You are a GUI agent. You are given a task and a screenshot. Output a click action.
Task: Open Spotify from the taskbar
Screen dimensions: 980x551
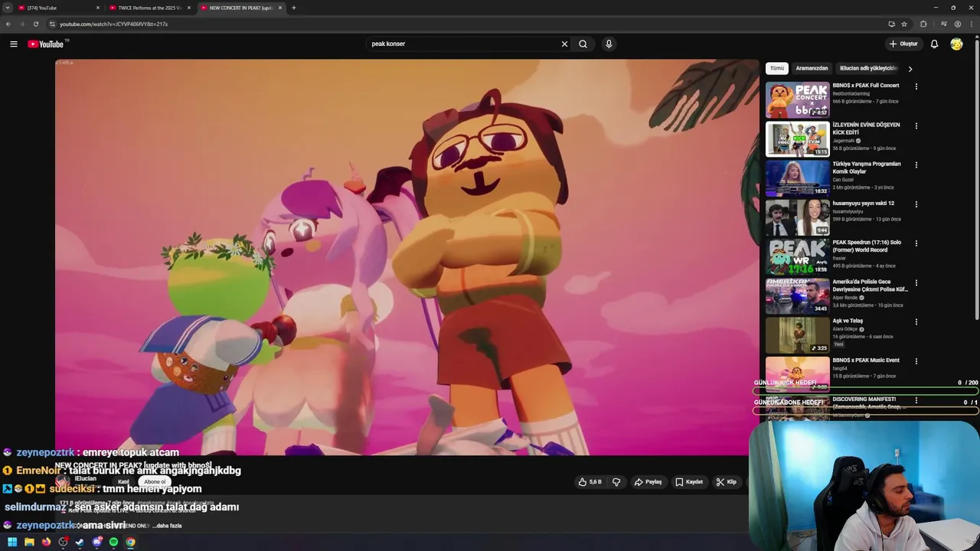coord(113,542)
